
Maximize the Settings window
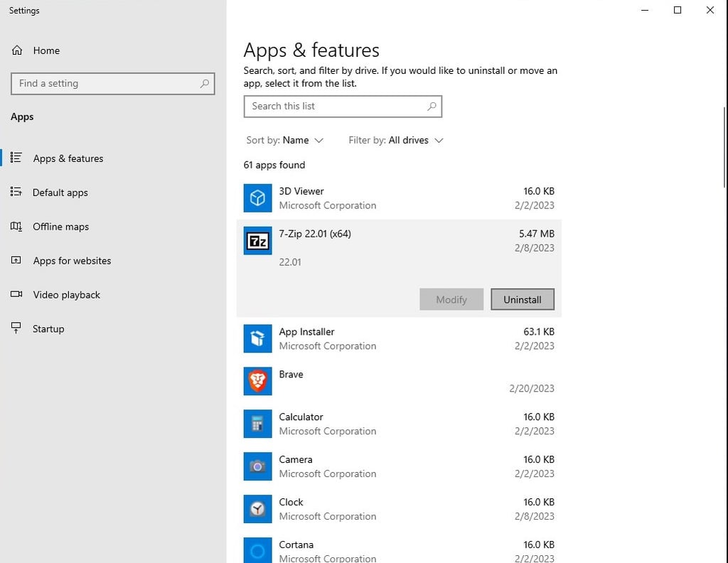click(x=678, y=10)
